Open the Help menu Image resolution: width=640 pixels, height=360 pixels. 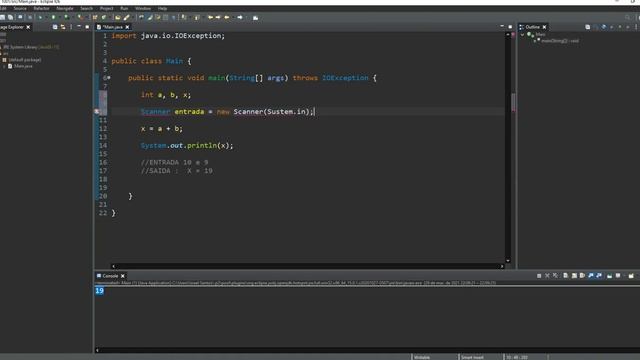(162, 8)
